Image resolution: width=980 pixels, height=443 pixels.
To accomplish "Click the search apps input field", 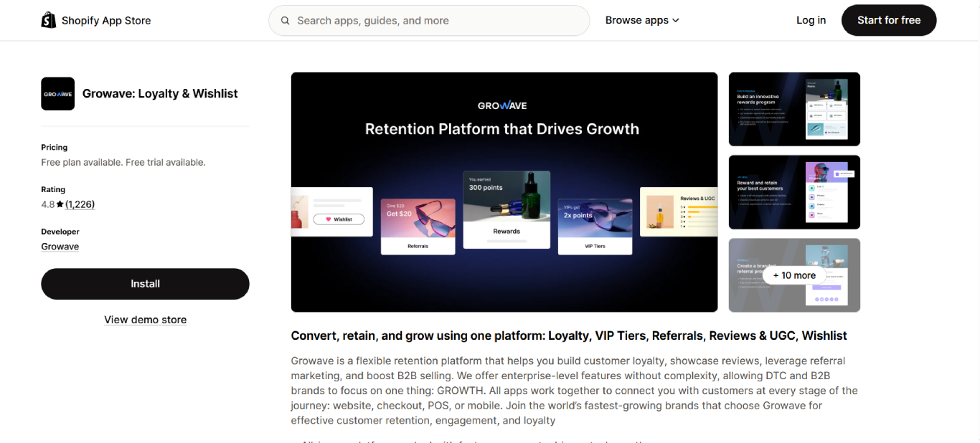I will click(x=429, y=20).
